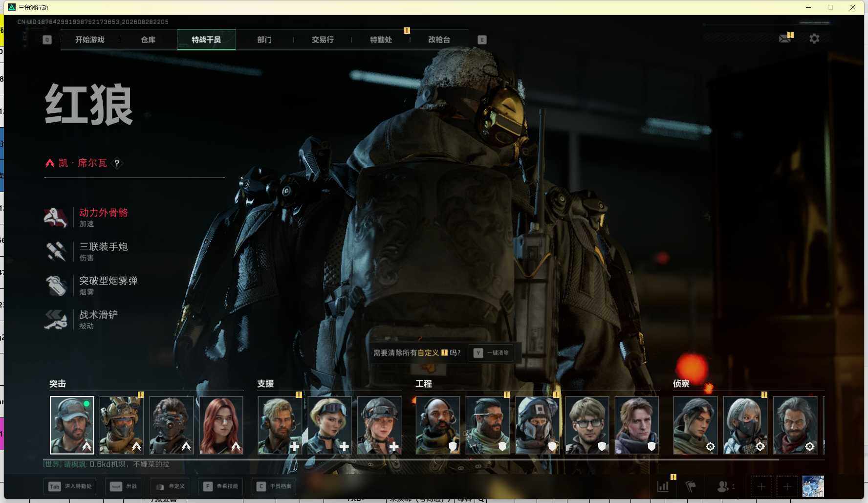
Task: Click the flag icon in the bottom bar
Action: [x=691, y=486]
